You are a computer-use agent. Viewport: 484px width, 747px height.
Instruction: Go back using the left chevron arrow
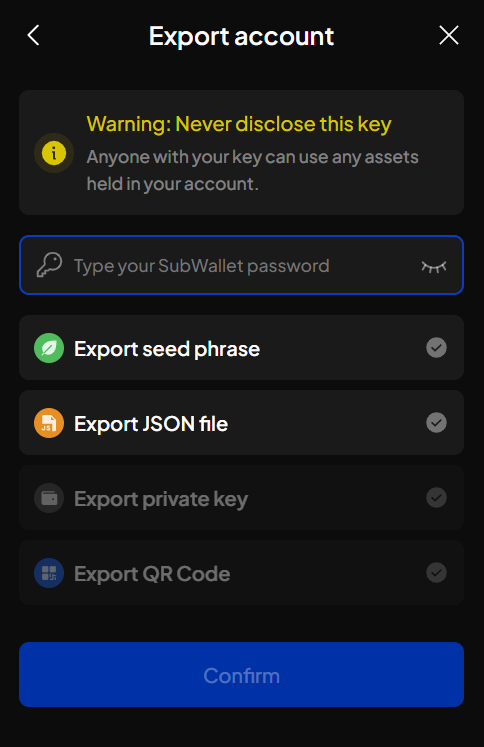(x=33, y=35)
